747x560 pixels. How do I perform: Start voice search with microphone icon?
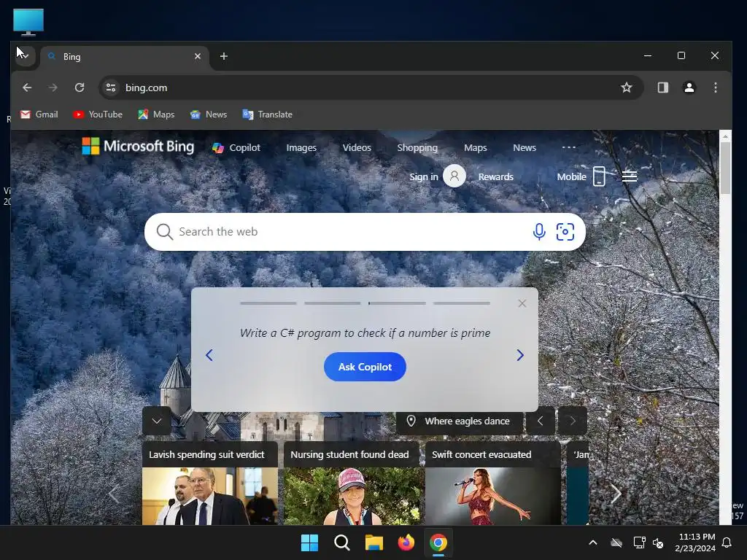coord(539,232)
